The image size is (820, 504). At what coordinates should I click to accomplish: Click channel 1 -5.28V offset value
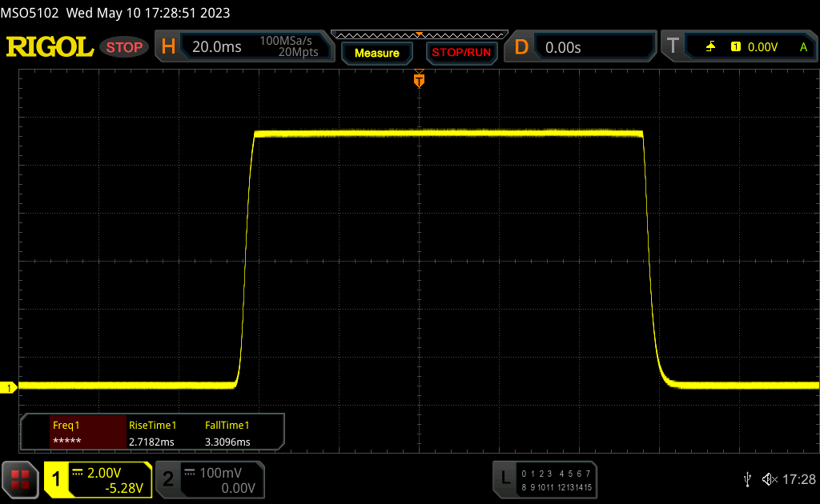click(124, 488)
